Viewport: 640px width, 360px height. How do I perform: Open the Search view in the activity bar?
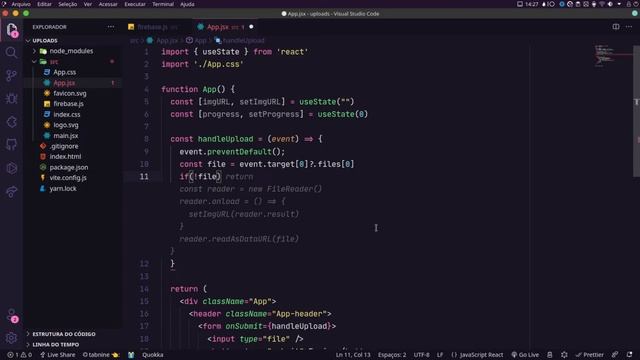tap(11, 52)
